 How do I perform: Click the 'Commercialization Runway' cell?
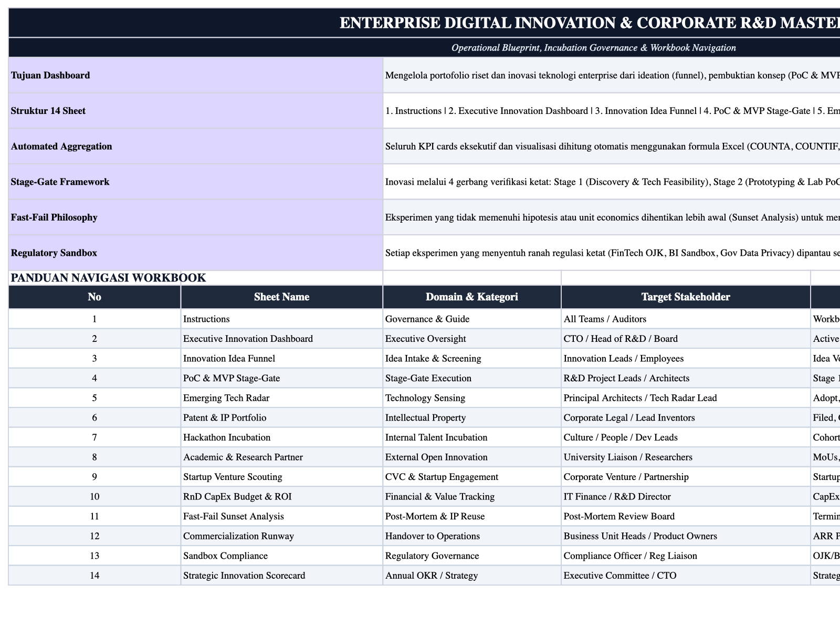pyautogui.click(x=282, y=536)
